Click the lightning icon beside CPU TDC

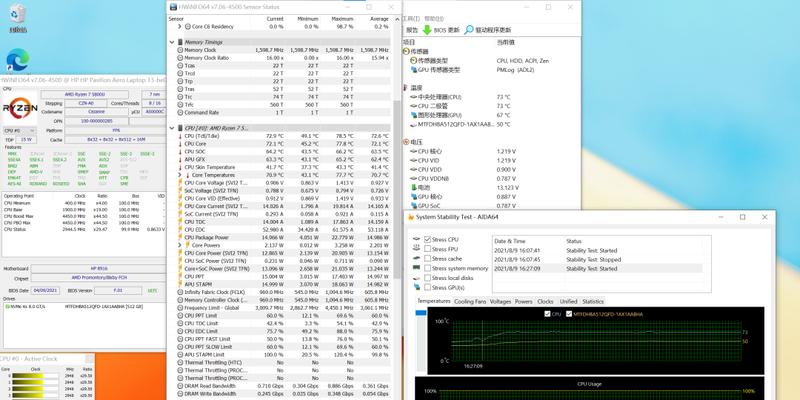[180, 222]
